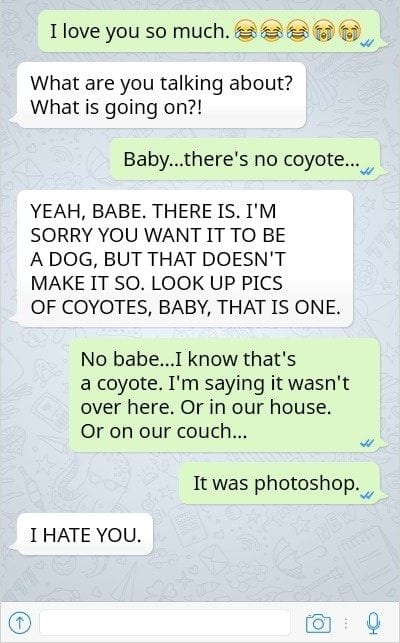Select the "It was photoshop." bubble
Viewport: 400px width, 643px height.
click(280, 483)
